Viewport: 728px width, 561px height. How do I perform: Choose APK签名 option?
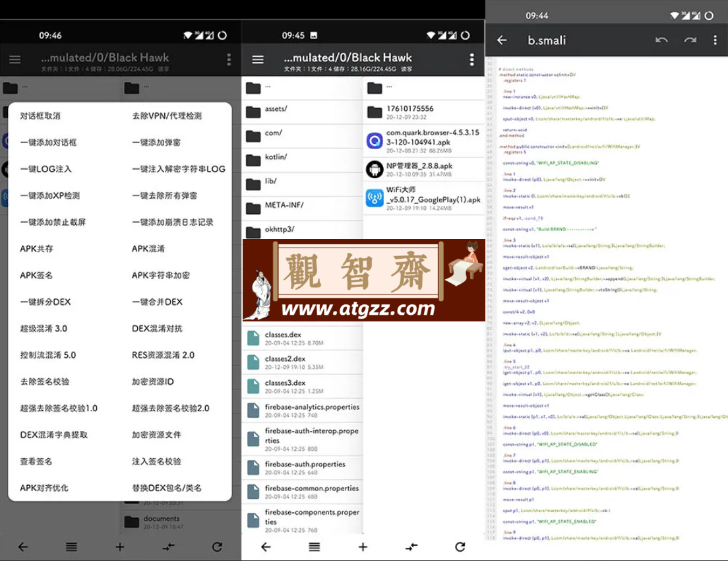click(36, 275)
